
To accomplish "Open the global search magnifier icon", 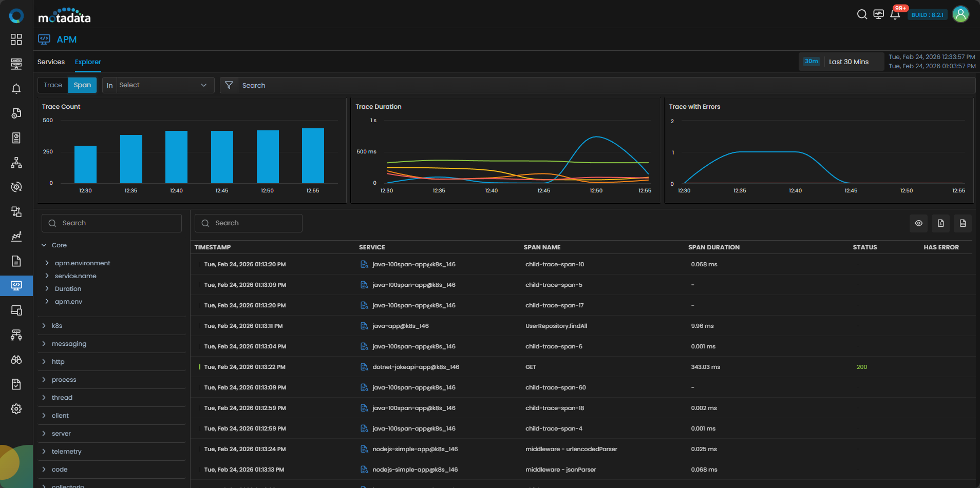I will (862, 14).
